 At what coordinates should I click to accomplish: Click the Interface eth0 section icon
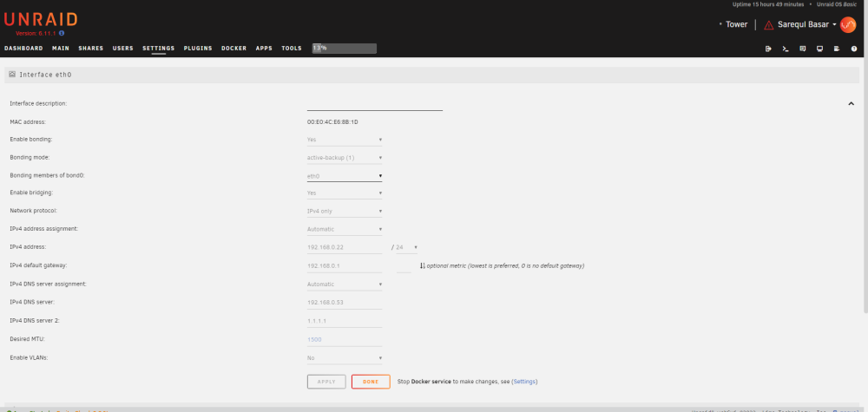tap(12, 74)
